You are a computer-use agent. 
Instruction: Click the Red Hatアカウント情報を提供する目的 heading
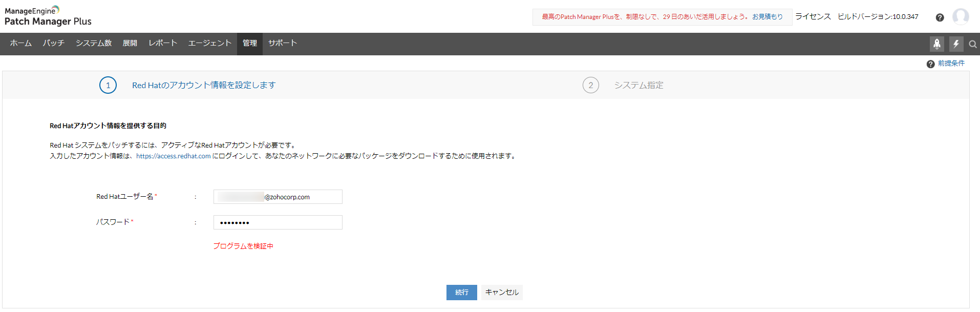108,126
